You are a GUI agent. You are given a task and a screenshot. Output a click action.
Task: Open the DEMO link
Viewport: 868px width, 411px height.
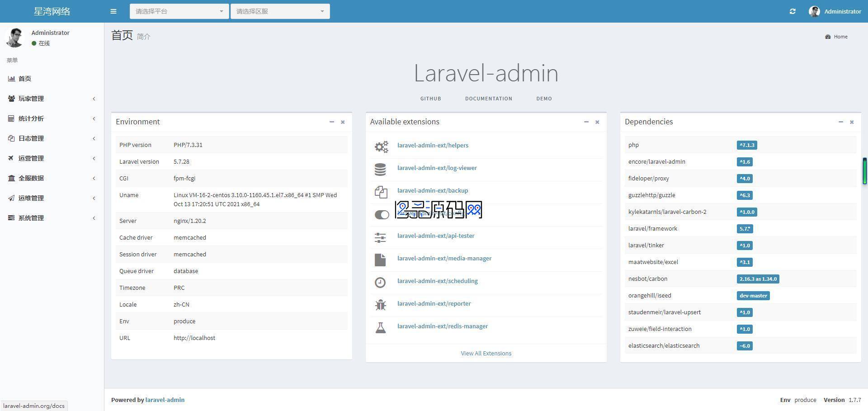(x=544, y=99)
